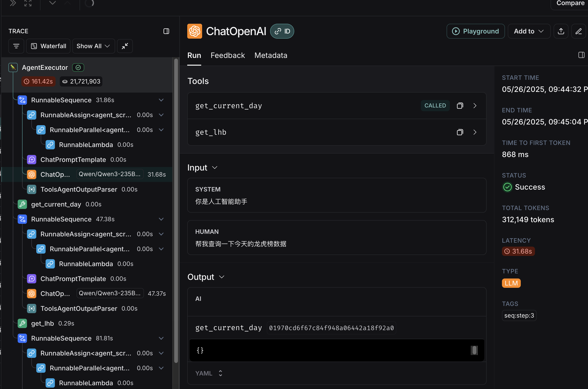Click the tool call ID 01970cd6f67c...
The image size is (588, 389).
[331, 328]
